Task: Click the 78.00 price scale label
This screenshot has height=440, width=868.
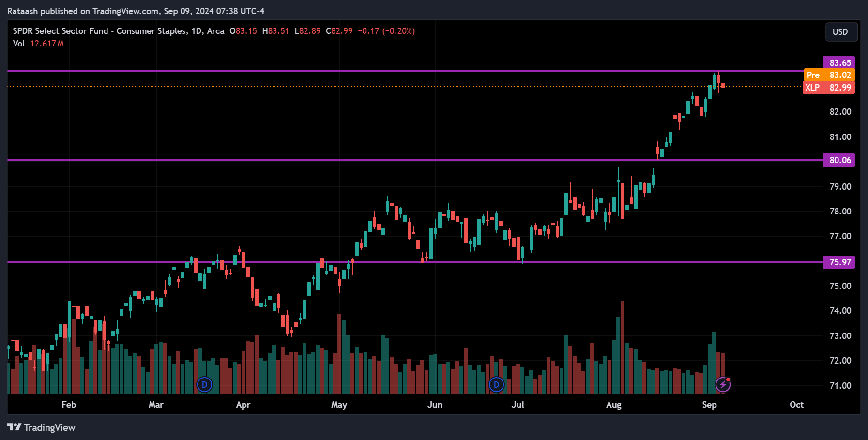Action: (x=840, y=212)
